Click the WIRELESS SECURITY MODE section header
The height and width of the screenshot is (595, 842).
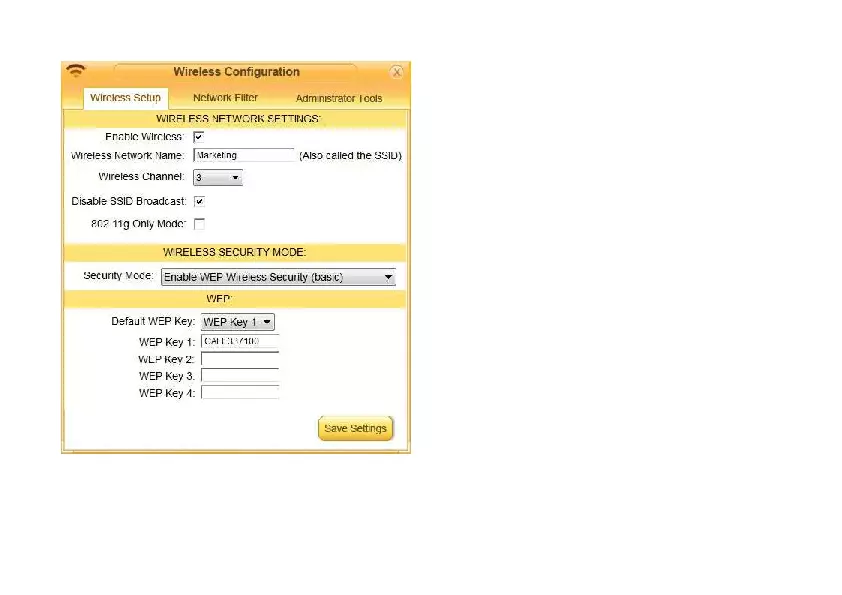pos(235,252)
